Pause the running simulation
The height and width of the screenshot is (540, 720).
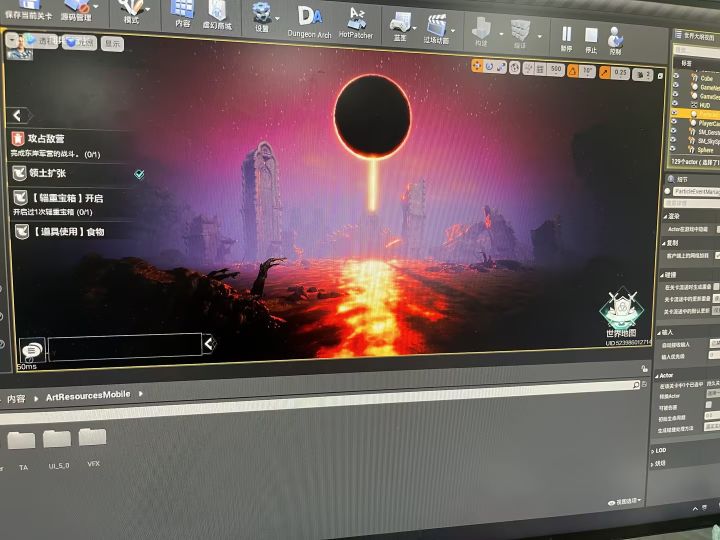pos(567,35)
